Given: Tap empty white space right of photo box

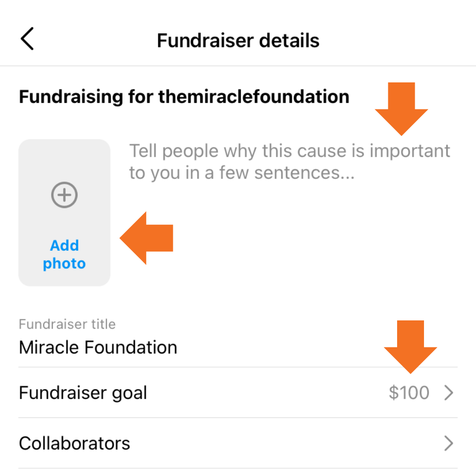Looking at the screenshot, I should tap(286, 247).
